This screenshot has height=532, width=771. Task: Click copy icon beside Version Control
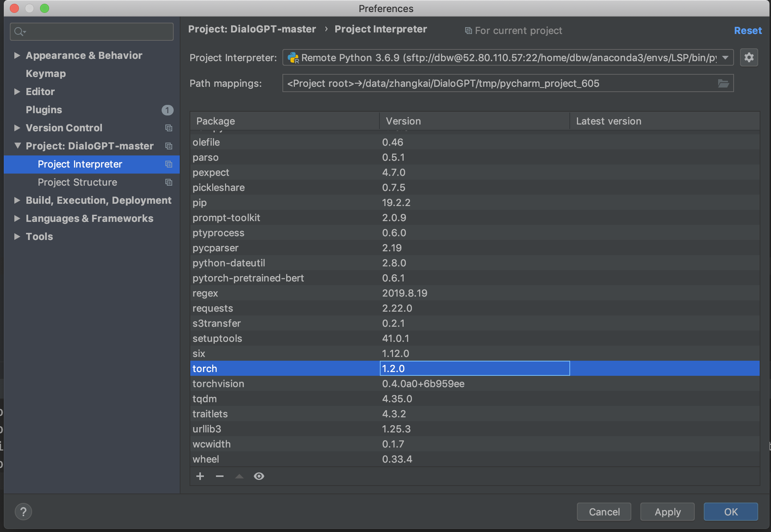(169, 128)
